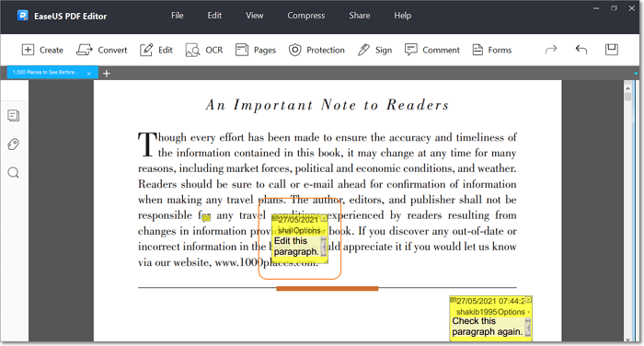Open the Edit menu in the title bar
The width and height of the screenshot is (644, 346).
click(214, 16)
